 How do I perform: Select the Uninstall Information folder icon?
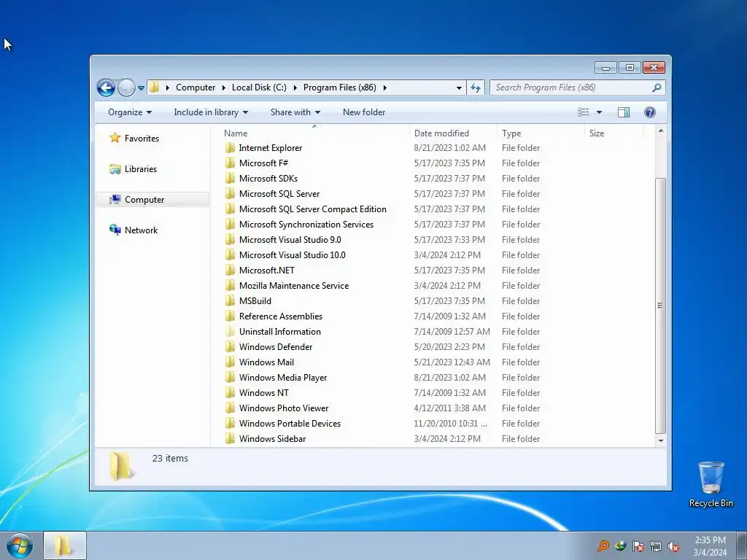click(230, 332)
